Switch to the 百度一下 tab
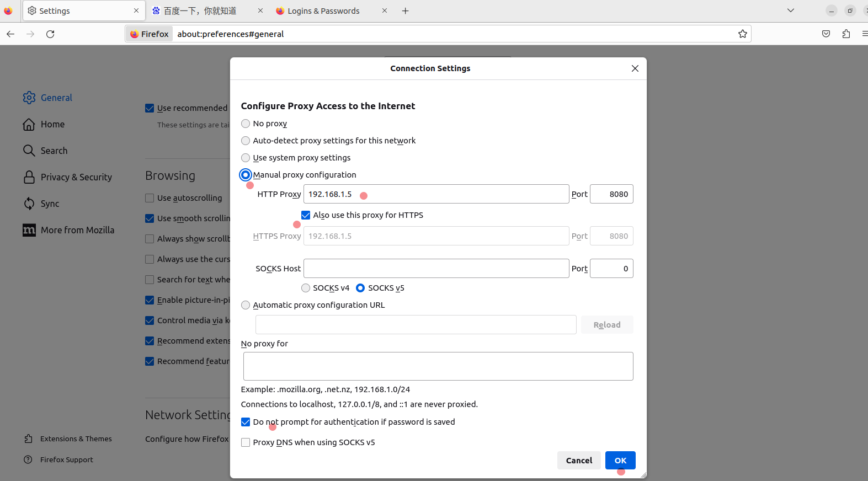The image size is (868, 481). coord(200,11)
